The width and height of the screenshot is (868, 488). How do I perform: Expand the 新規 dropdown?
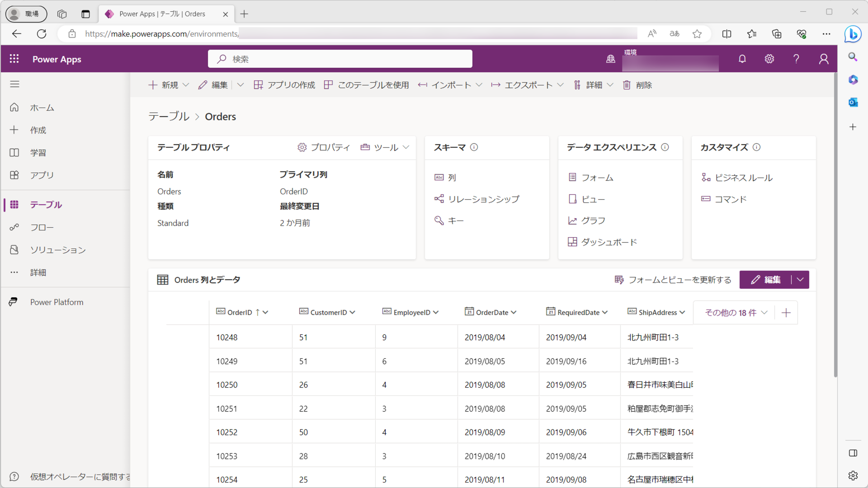pos(186,85)
